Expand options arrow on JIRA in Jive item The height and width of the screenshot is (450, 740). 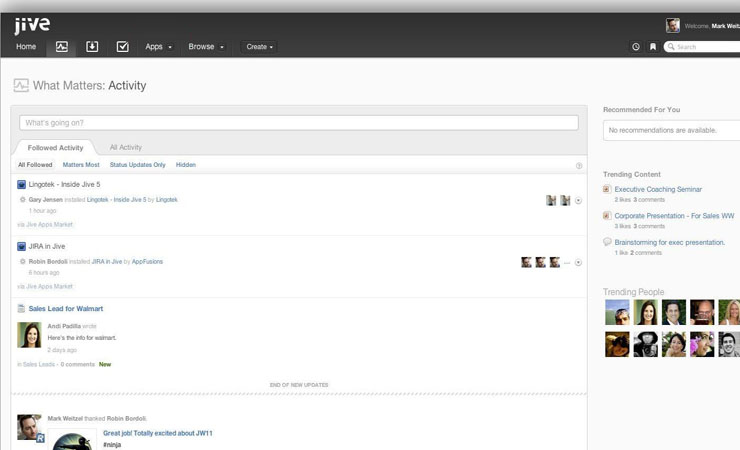click(579, 263)
